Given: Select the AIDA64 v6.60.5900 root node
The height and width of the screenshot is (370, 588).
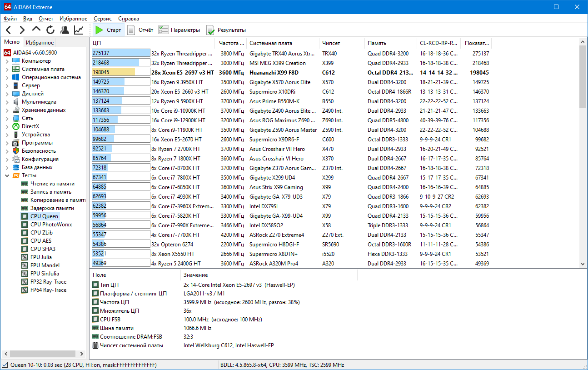Looking at the screenshot, I should (x=35, y=53).
